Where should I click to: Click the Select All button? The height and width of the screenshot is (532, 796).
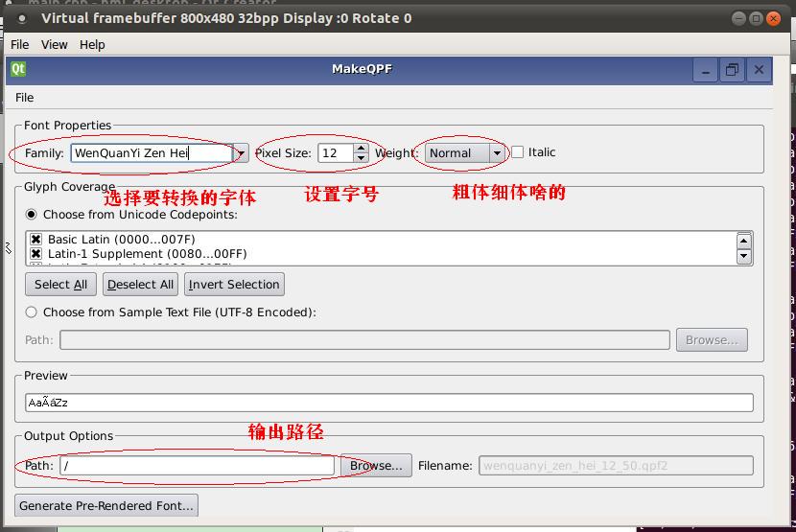pyautogui.click(x=61, y=285)
